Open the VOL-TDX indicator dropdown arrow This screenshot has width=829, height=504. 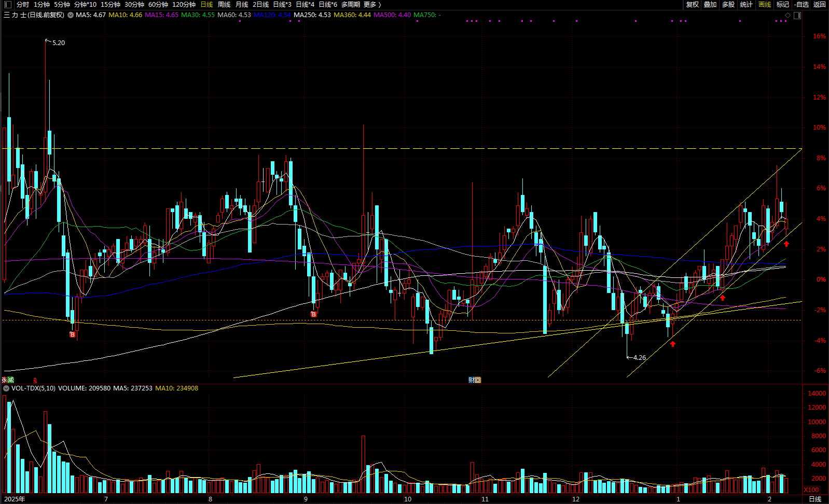point(6,388)
